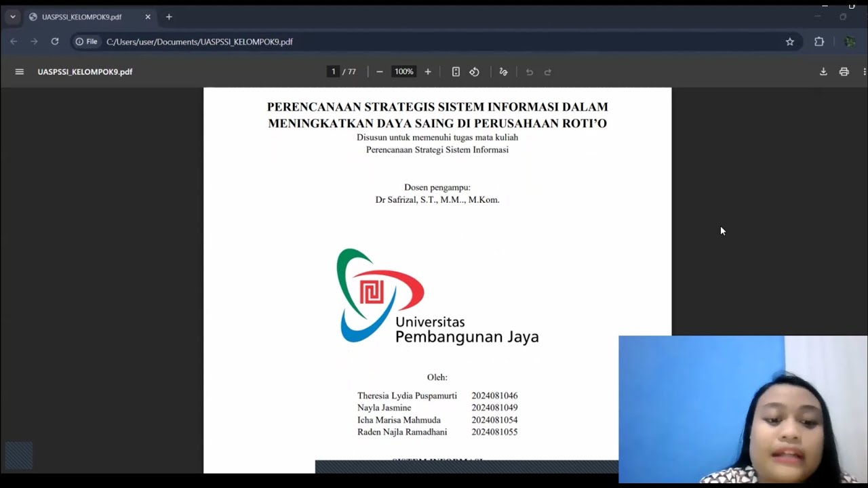Viewport: 868px width, 488px height.
Task: Open the browser extensions menu
Action: coord(819,41)
